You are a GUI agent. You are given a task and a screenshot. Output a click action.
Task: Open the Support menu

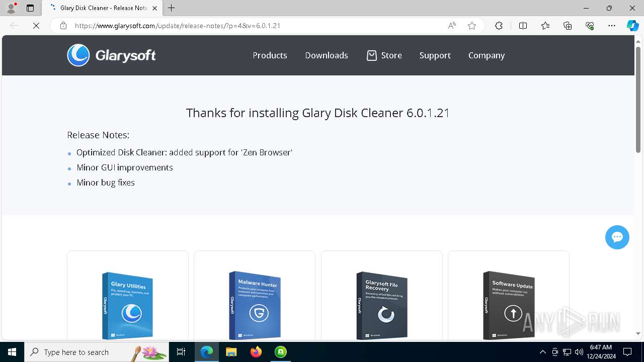(x=435, y=55)
